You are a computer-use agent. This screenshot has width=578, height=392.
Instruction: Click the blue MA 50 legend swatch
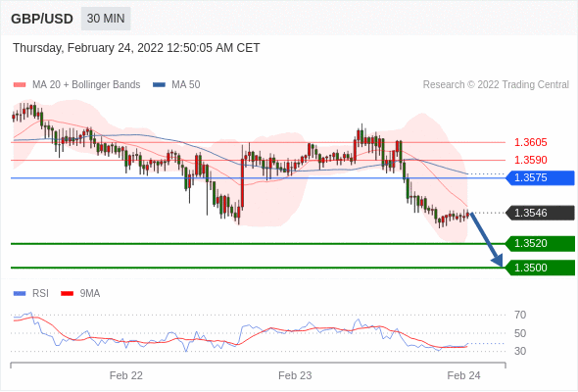[159, 85]
